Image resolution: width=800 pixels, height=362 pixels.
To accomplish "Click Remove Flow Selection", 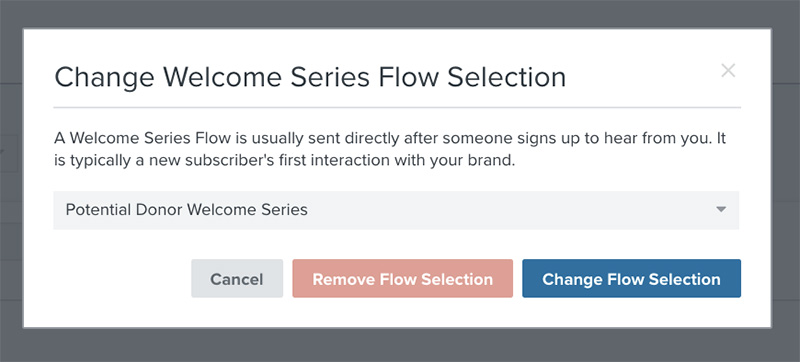I will 403,278.
